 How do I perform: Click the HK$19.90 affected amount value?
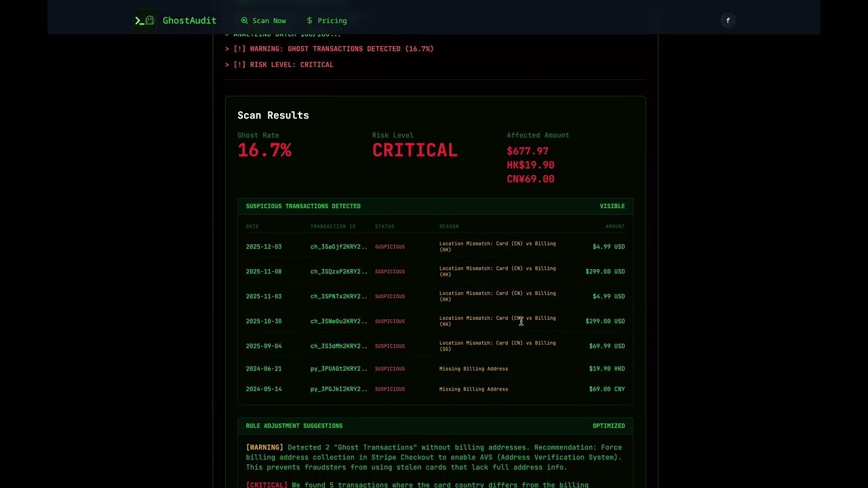530,165
